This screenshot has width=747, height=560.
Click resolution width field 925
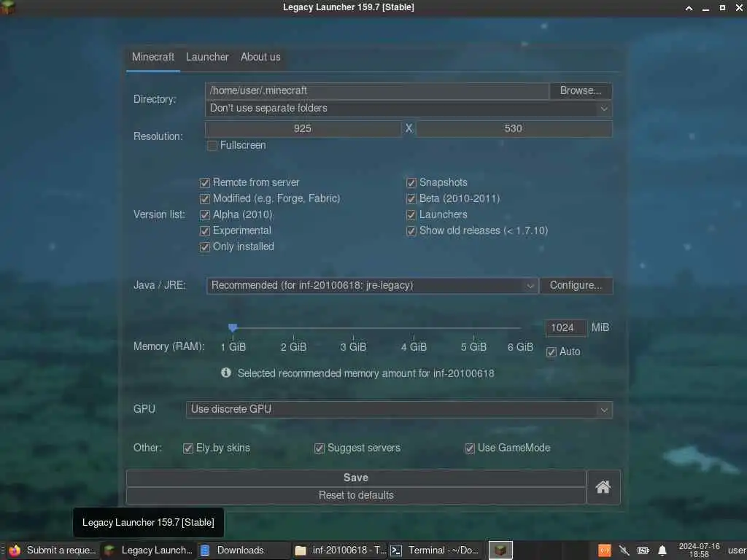click(x=303, y=129)
